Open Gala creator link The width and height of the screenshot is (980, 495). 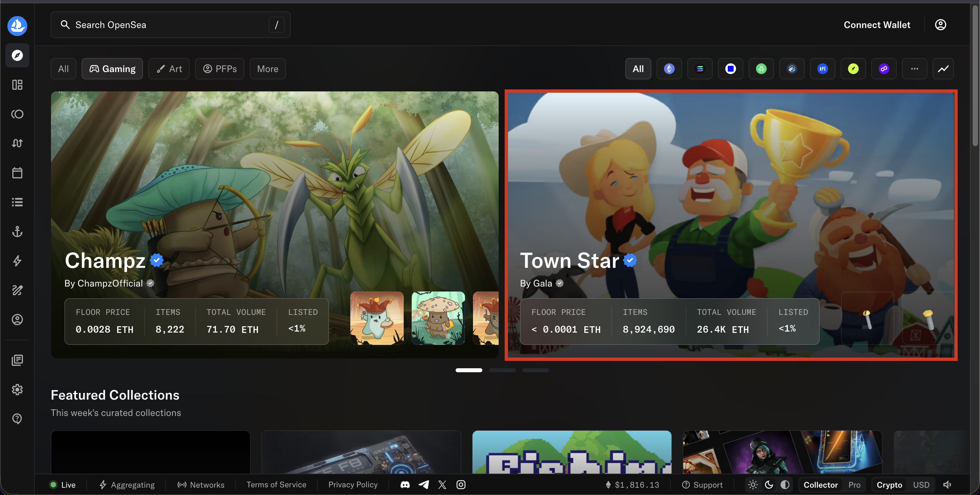(x=542, y=283)
